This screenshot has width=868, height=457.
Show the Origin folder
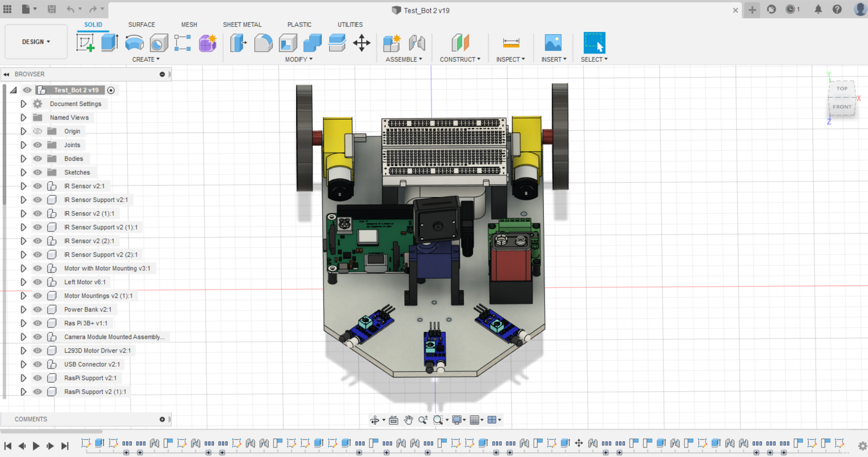point(37,131)
